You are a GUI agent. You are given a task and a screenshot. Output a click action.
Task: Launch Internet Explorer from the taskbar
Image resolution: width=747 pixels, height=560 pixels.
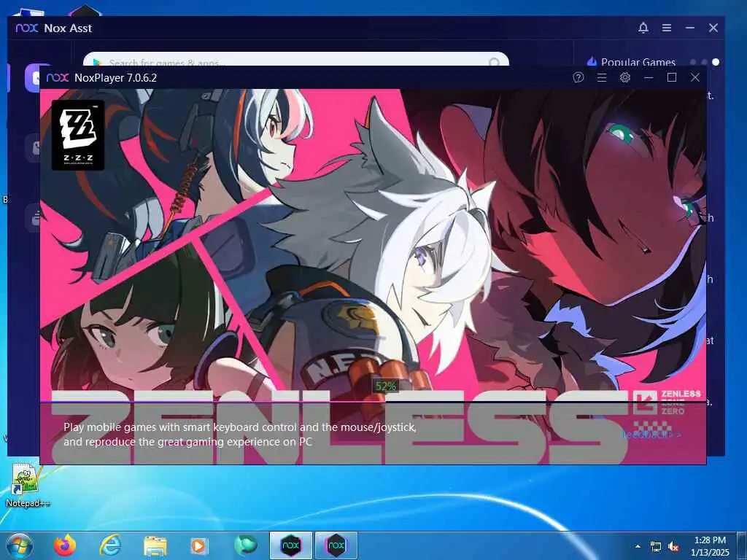pos(110,545)
